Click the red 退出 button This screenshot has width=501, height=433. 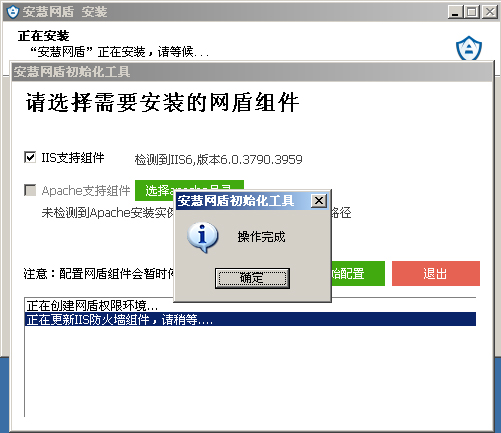click(x=436, y=273)
